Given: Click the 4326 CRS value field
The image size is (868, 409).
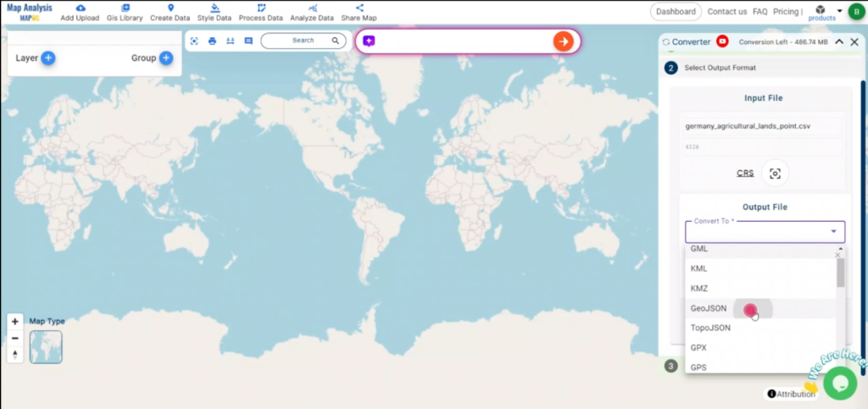Looking at the screenshot, I should coord(762,147).
